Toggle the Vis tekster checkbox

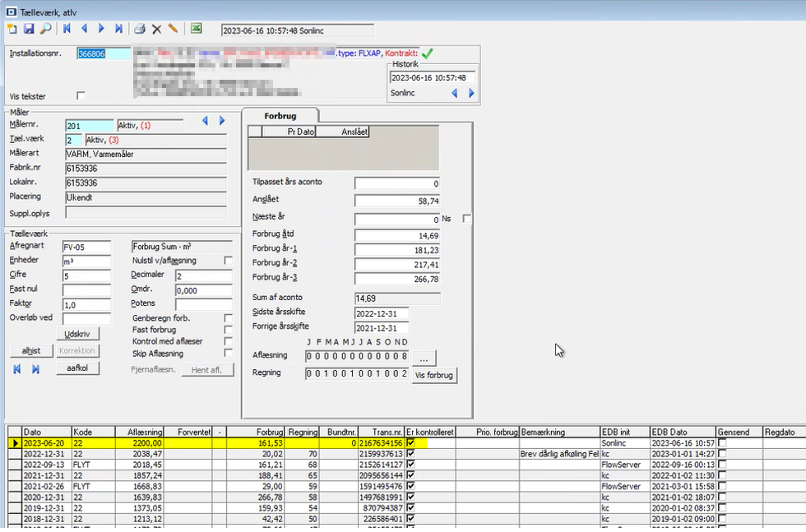(81, 95)
